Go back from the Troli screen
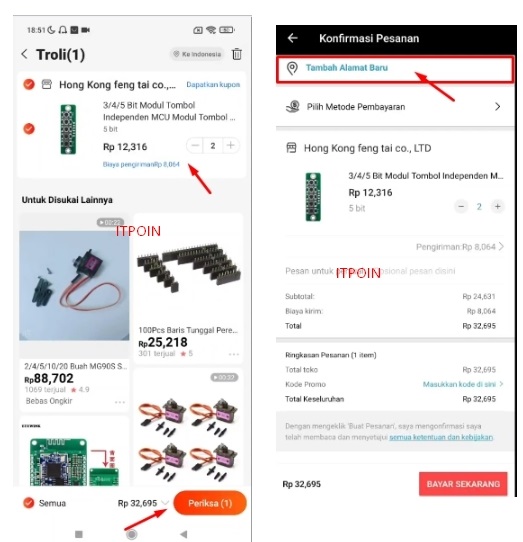Viewport: 523px width, 542px height. point(24,54)
